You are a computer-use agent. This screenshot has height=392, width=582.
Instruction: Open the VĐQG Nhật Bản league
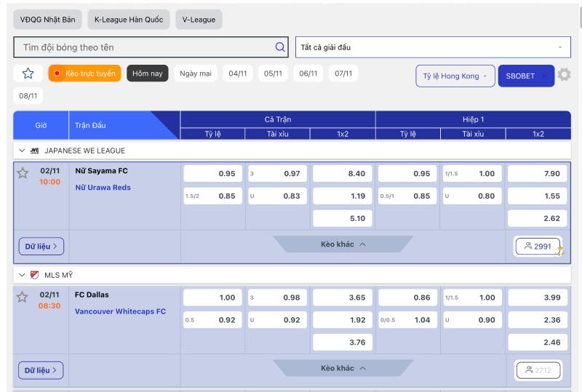click(47, 20)
